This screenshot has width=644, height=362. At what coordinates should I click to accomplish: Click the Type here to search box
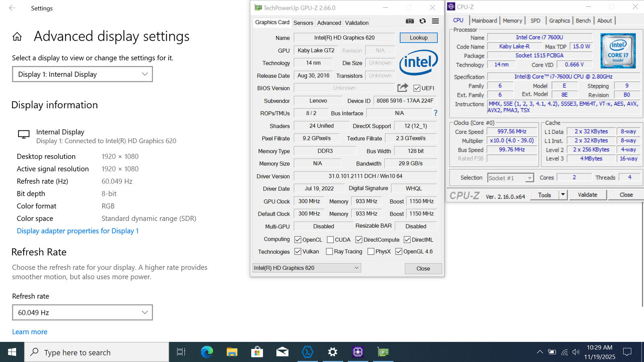pos(97,352)
